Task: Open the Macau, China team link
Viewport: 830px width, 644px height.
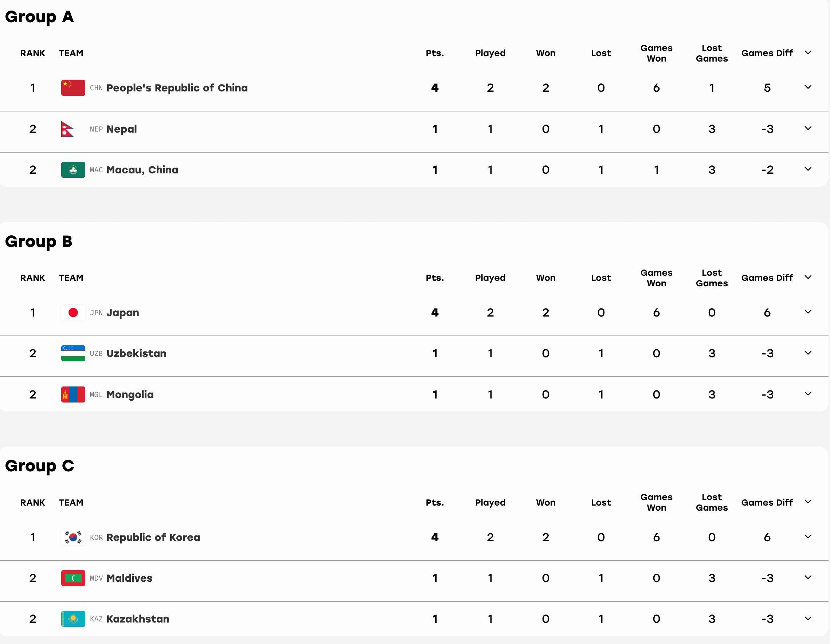Action: click(x=142, y=170)
